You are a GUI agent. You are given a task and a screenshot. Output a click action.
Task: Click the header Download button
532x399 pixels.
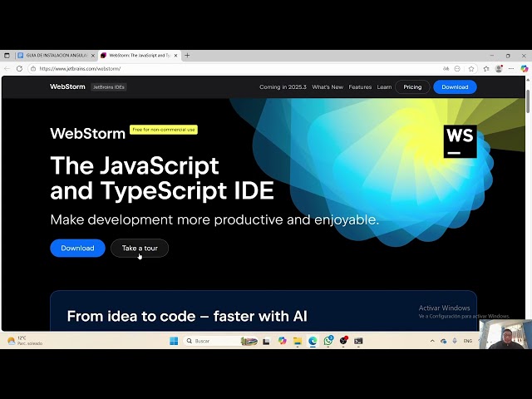455,86
